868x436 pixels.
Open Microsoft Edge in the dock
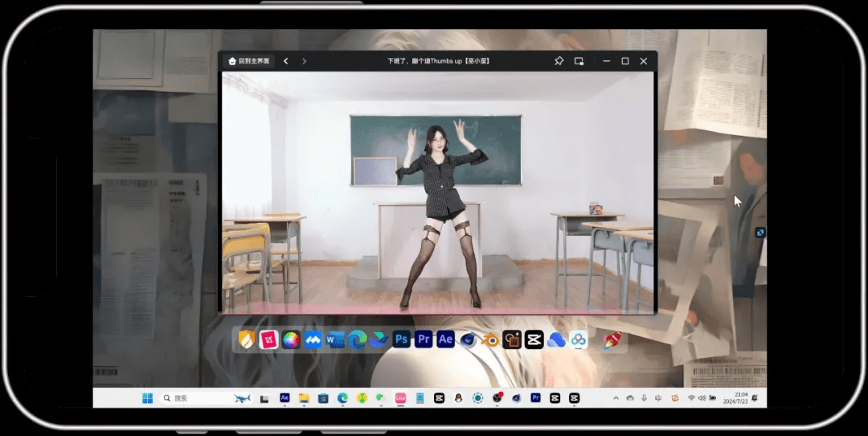pos(358,339)
